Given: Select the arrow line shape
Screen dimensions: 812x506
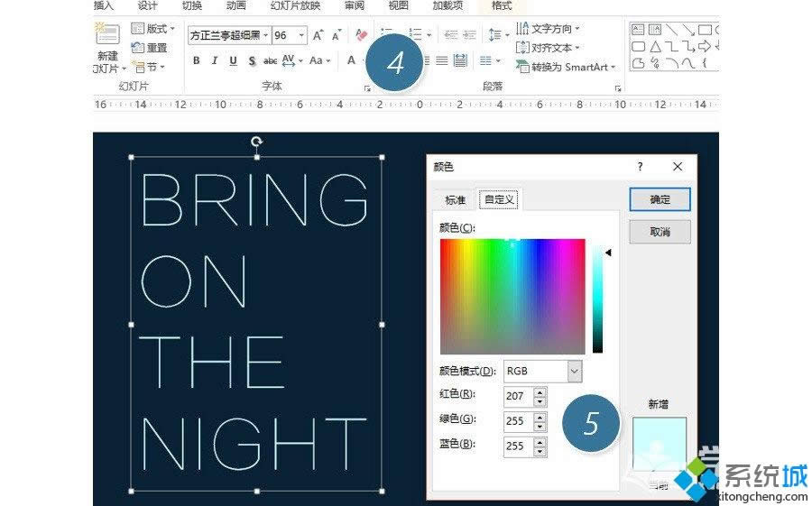Looking at the screenshot, I should coord(687,30).
